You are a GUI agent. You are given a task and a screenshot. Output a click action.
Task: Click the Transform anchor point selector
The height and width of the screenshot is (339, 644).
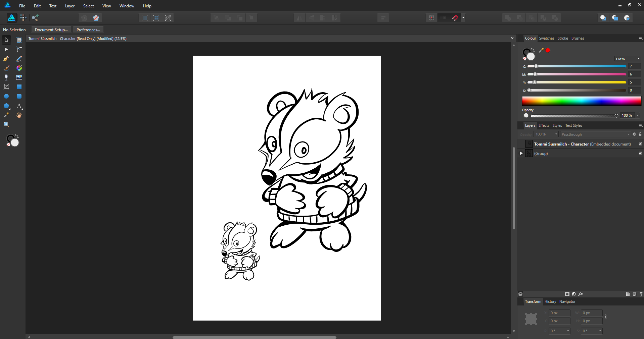531,319
